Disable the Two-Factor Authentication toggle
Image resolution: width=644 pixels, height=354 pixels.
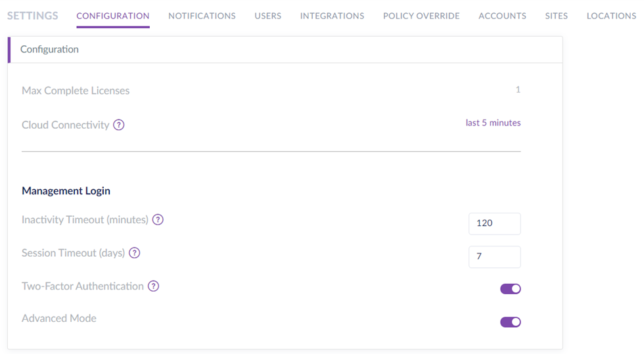[511, 289]
